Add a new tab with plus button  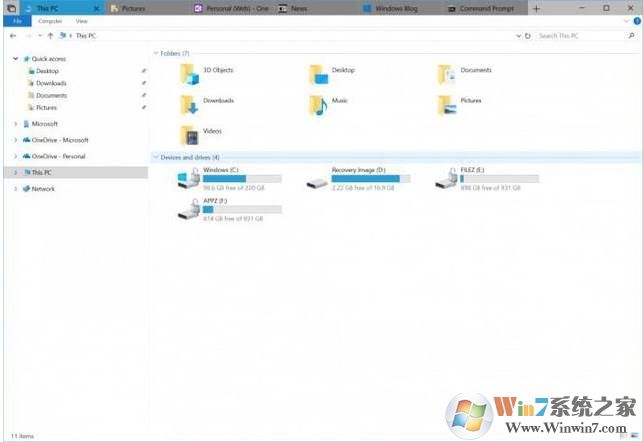point(536,8)
